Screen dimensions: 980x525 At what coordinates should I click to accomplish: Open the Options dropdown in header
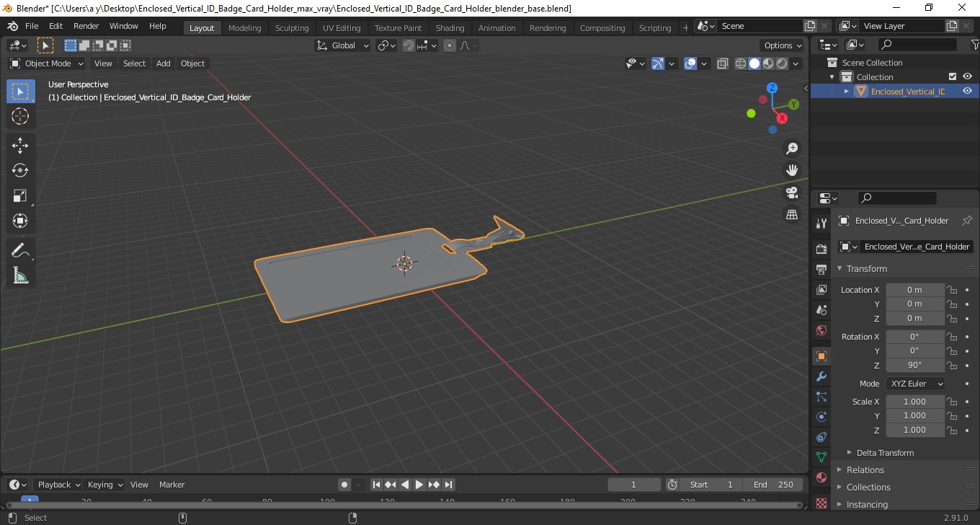783,45
